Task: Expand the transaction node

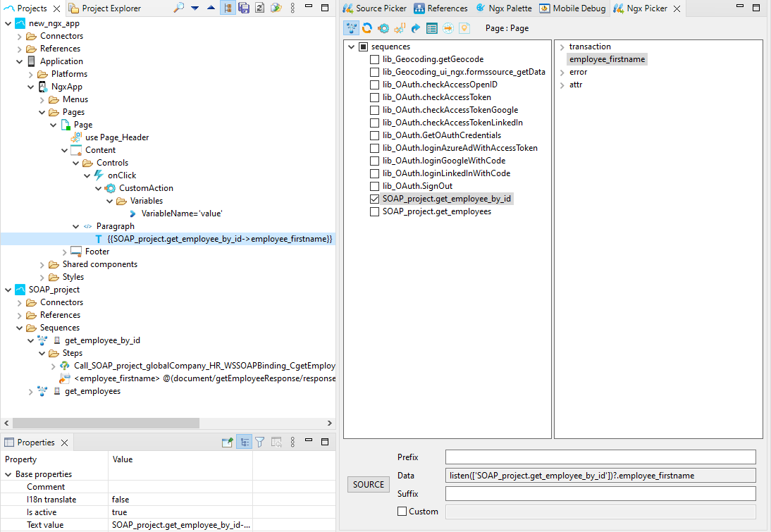Action: (x=562, y=47)
